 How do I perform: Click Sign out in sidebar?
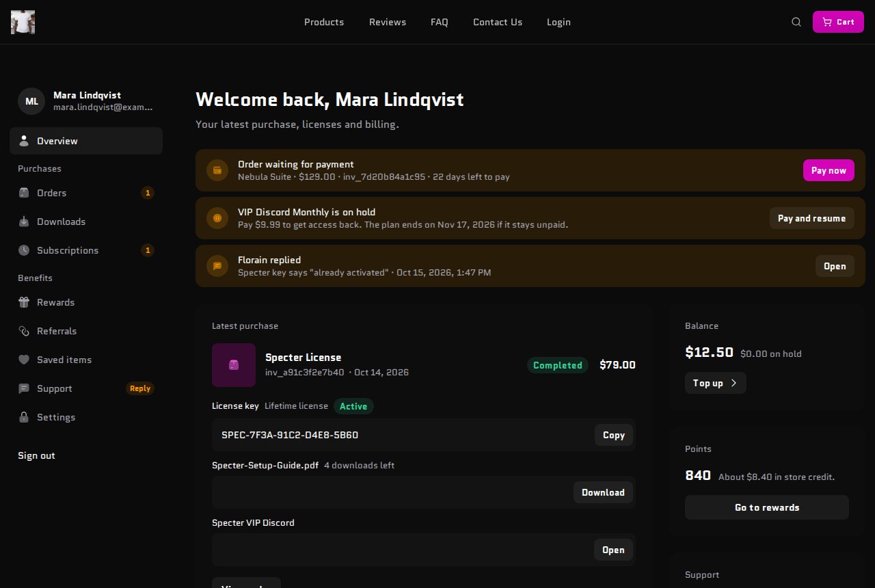click(x=36, y=455)
